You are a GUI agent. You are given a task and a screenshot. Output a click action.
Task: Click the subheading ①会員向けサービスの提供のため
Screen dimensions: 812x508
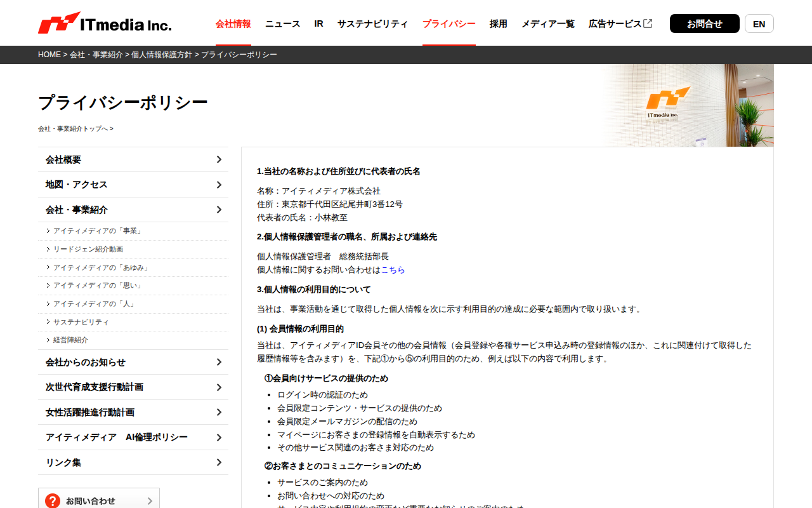click(x=326, y=378)
